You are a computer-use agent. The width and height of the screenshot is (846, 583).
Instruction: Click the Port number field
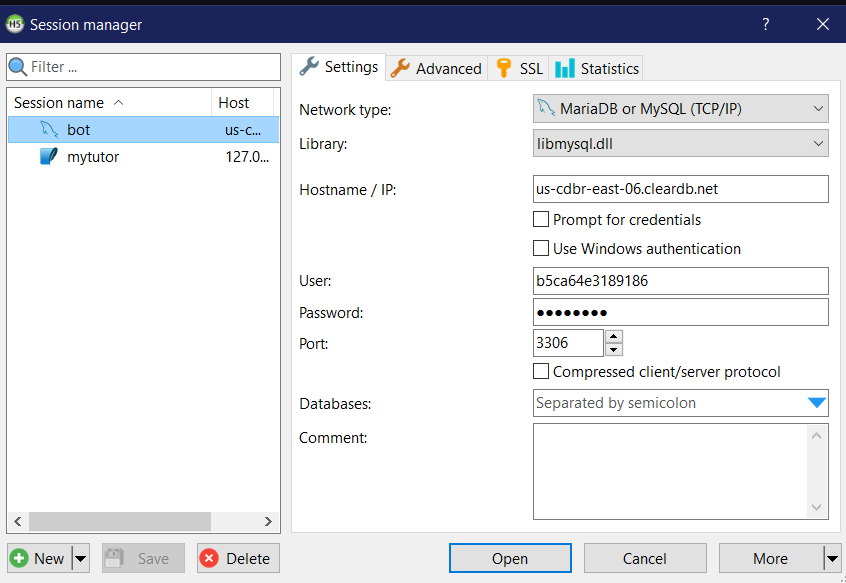568,342
